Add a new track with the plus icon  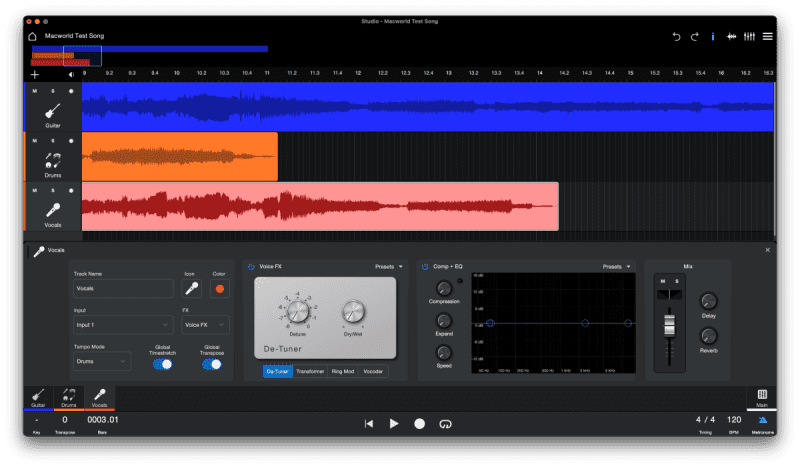(x=35, y=74)
